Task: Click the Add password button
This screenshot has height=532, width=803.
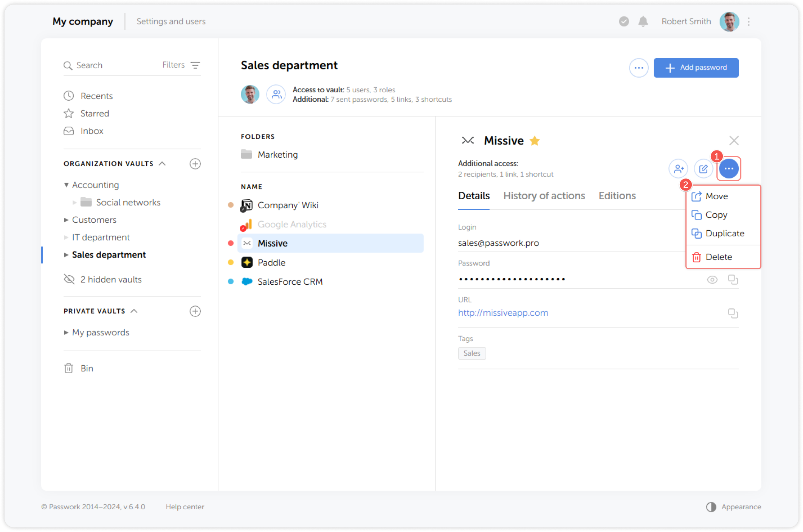Action: tap(696, 68)
